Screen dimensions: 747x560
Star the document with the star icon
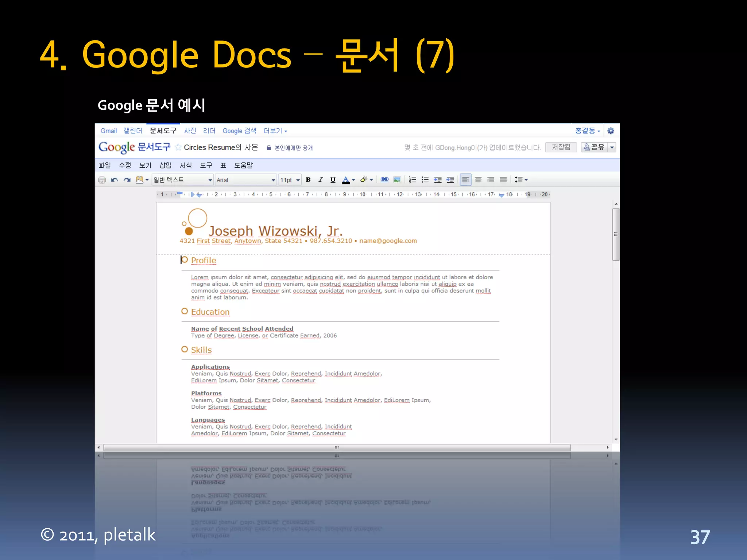click(178, 147)
